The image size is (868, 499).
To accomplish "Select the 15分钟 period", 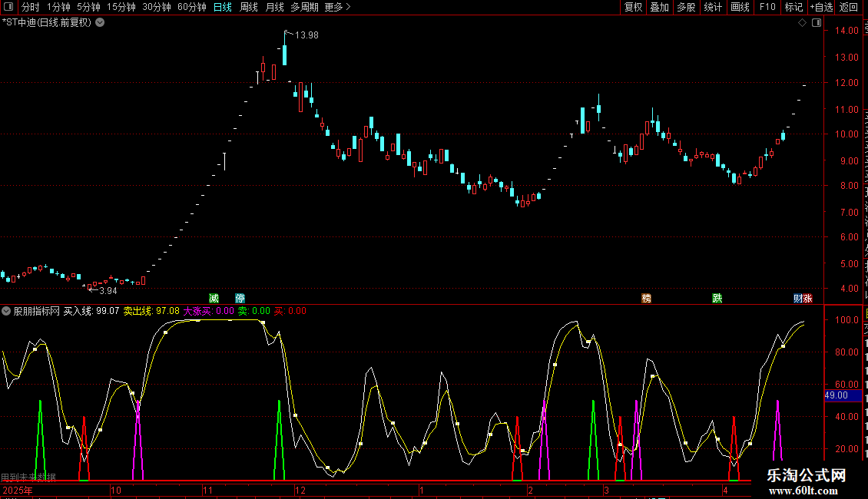I will click(x=121, y=7).
